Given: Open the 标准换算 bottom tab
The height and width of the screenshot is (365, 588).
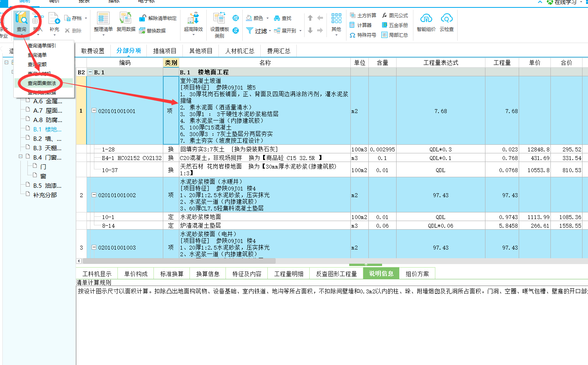Looking at the screenshot, I should point(172,274).
